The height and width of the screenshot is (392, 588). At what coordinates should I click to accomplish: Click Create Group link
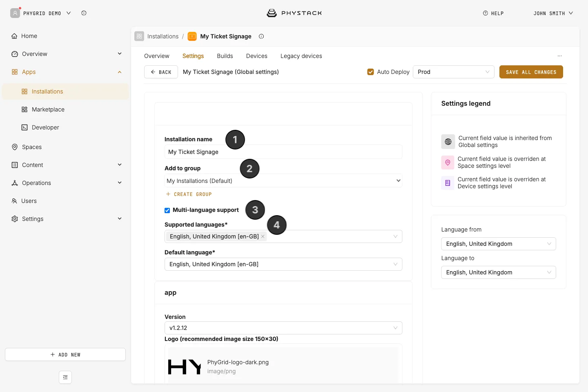pyautogui.click(x=189, y=194)
